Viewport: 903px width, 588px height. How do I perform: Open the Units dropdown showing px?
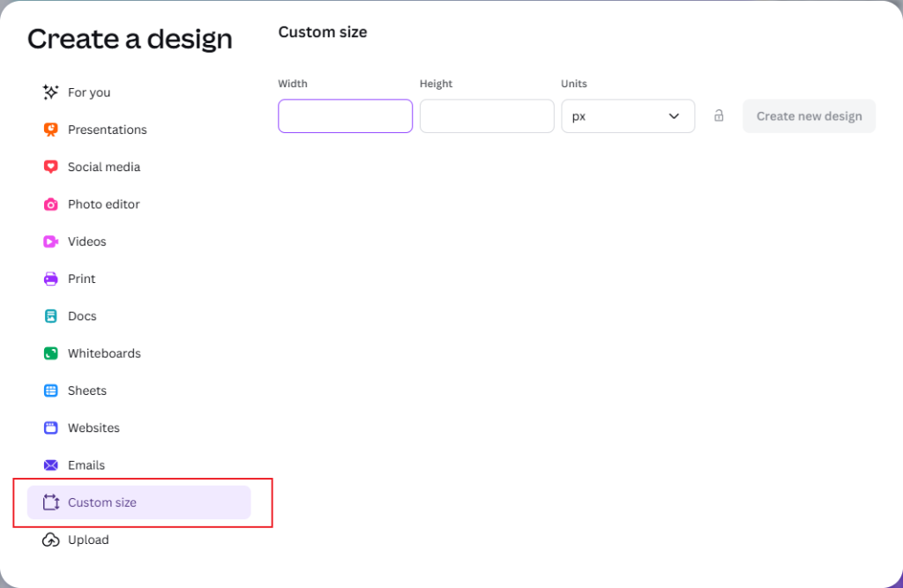pyautogui.click(x=628, y=115)
